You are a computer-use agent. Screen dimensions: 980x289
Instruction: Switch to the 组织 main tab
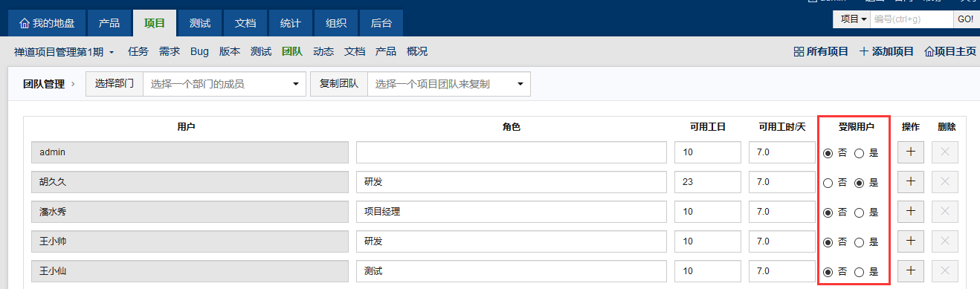pyautogui.click(x=335, y=23)
